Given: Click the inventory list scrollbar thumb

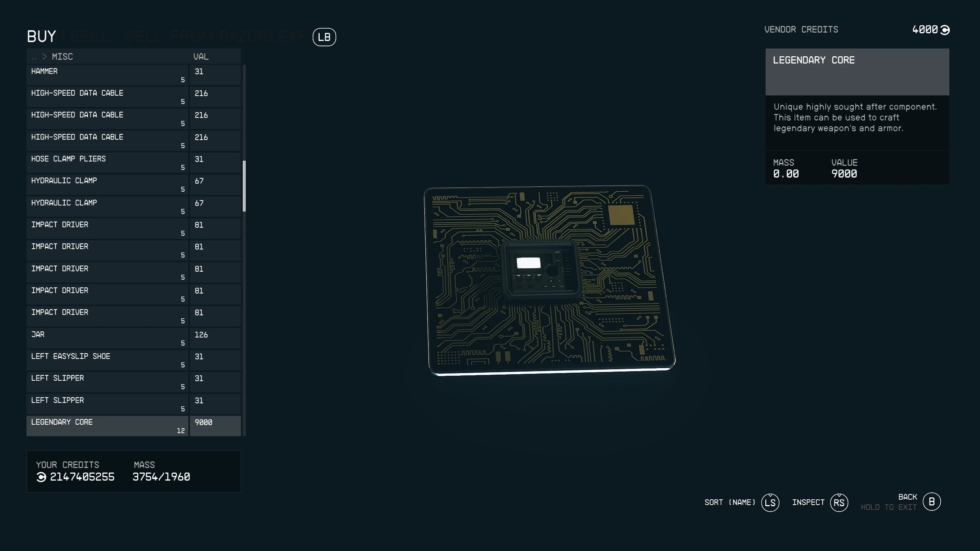Looking at the screenshot, I should pos(244,186).
